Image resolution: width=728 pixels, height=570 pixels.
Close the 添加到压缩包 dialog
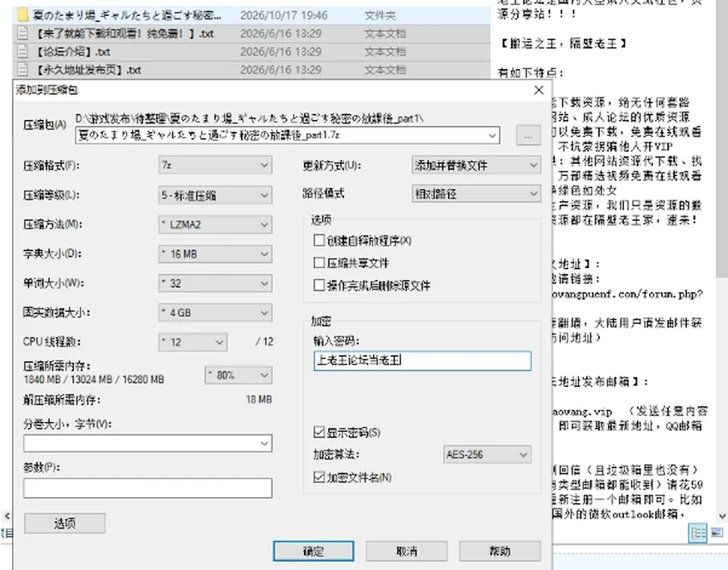tap(538, 90)
